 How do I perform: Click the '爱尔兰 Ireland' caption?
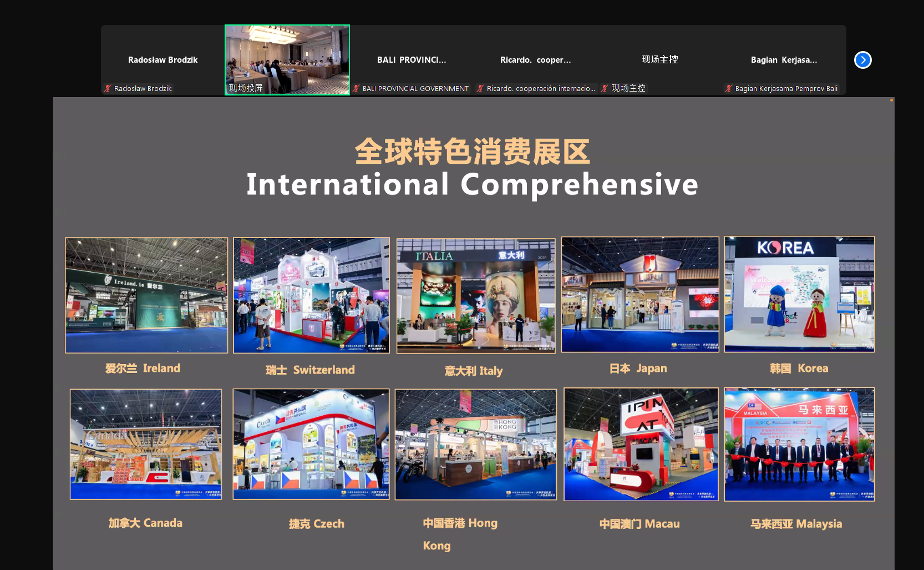(x=143, y=368)
